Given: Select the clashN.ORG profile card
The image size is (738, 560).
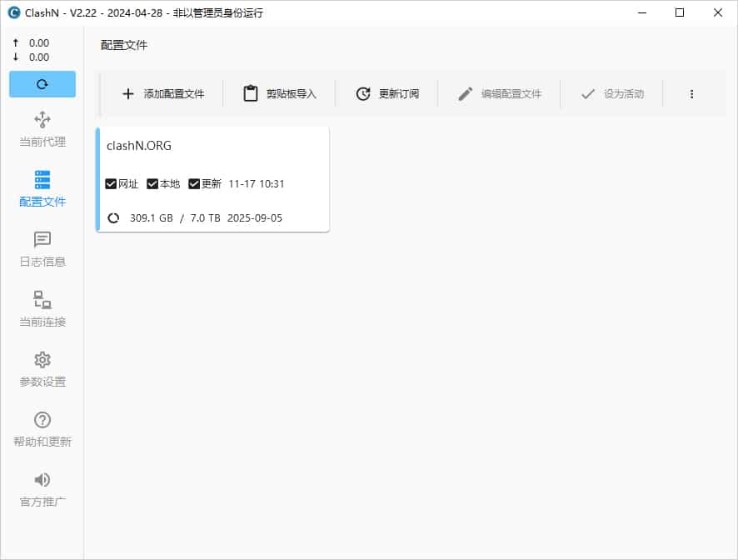Looking at the screenshot, I should 213,179.
